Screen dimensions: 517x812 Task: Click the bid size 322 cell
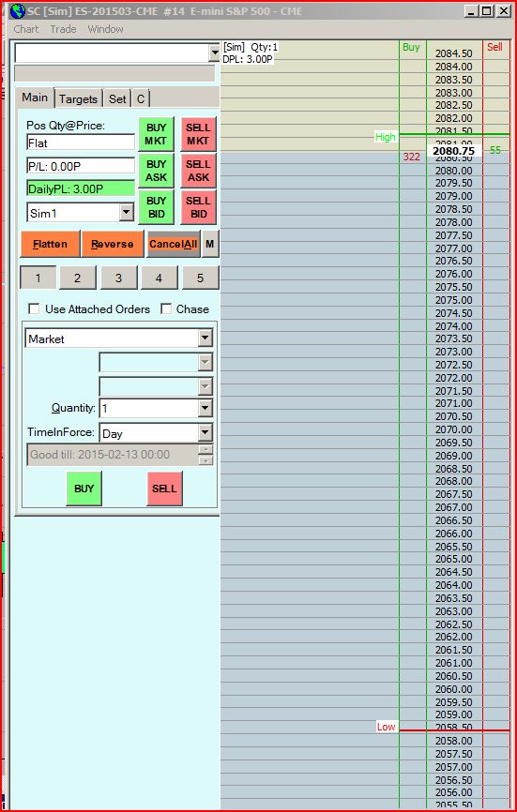click(412, 157)
